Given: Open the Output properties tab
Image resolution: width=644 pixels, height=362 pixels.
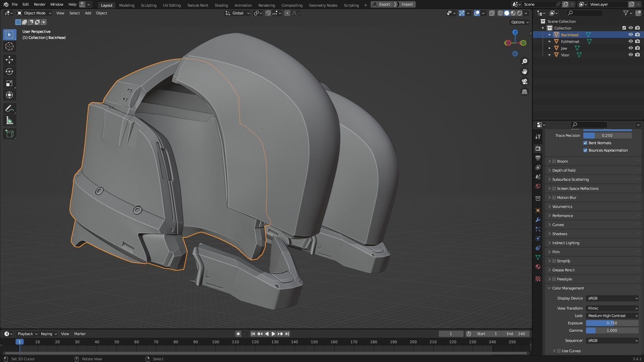Looking at the screenshot, I should [x=538, y=158].
